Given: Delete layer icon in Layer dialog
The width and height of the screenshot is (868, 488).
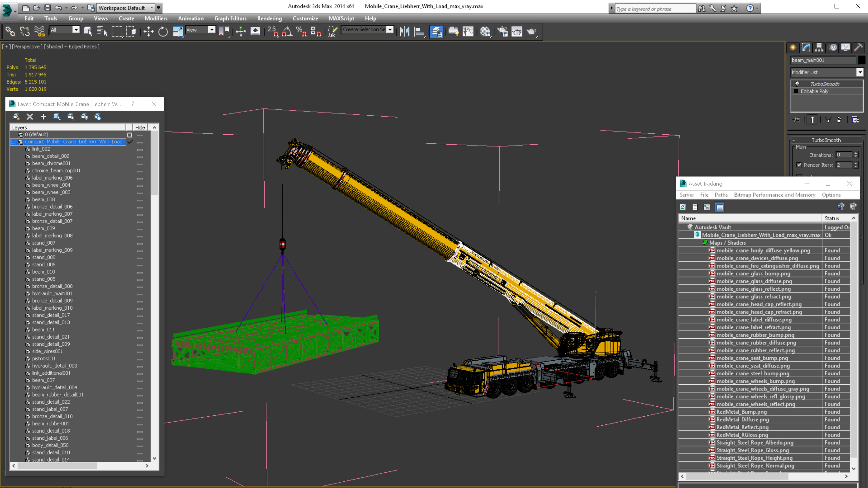Looking at the screenshot, I should coord(30,117).
